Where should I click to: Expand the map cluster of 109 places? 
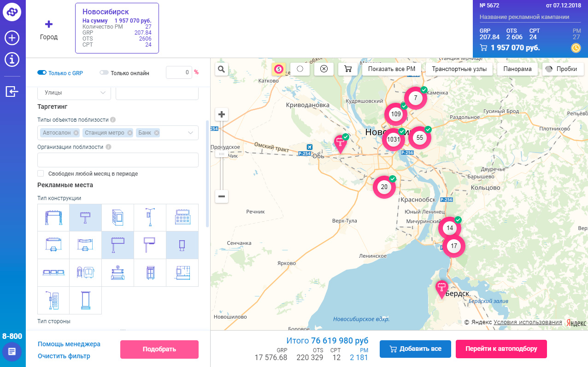(396, 114)
